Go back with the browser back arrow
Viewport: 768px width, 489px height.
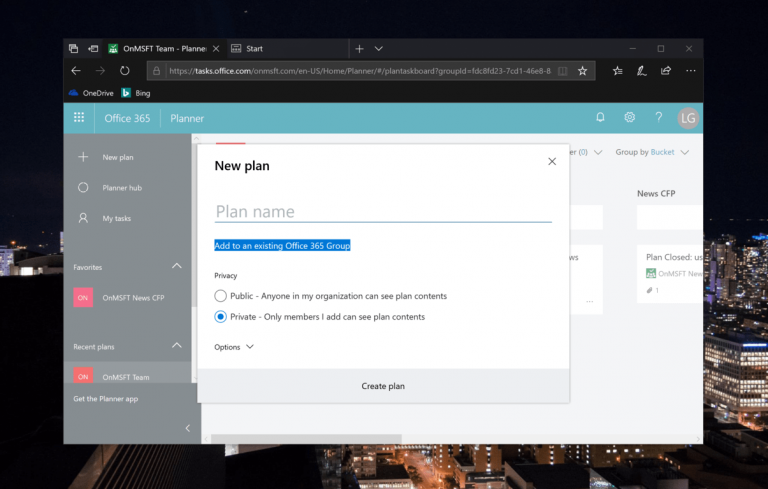click(x=76, y=71)
